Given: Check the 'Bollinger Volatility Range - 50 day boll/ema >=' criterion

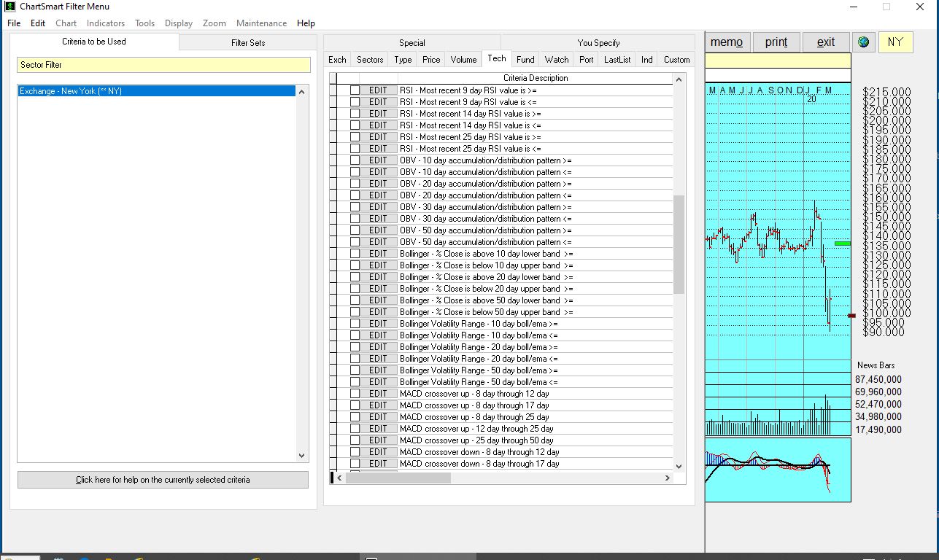Looking at the screenshot, I should coord(355,370).
